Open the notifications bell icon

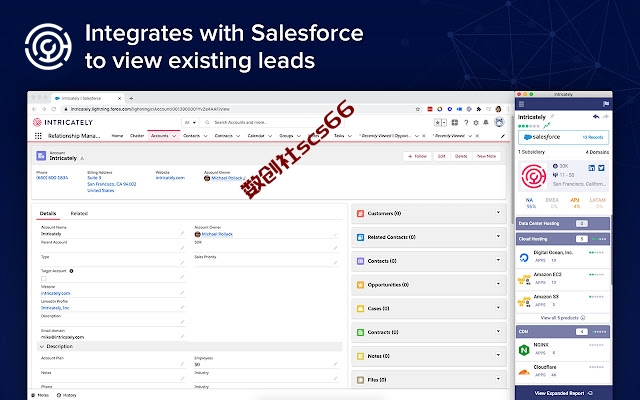486,122
